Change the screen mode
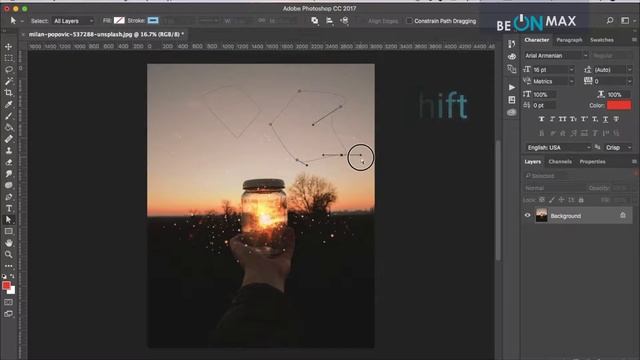Viewport: 640px width, 360px height. [x=8, y=314]
